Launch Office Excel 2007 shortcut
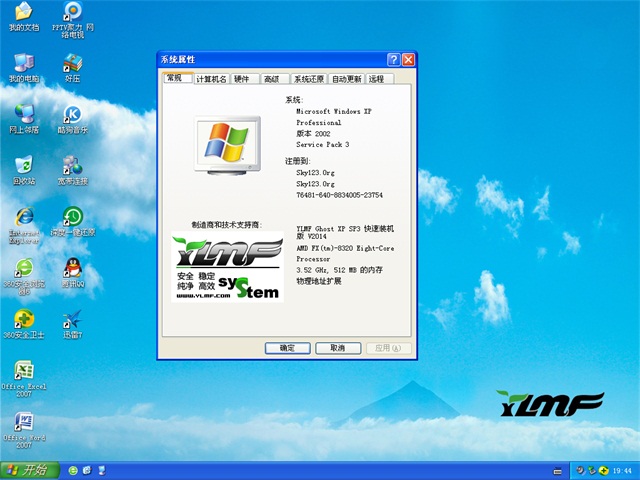This screenshot has height=480, width=640. tap(24, 371)
